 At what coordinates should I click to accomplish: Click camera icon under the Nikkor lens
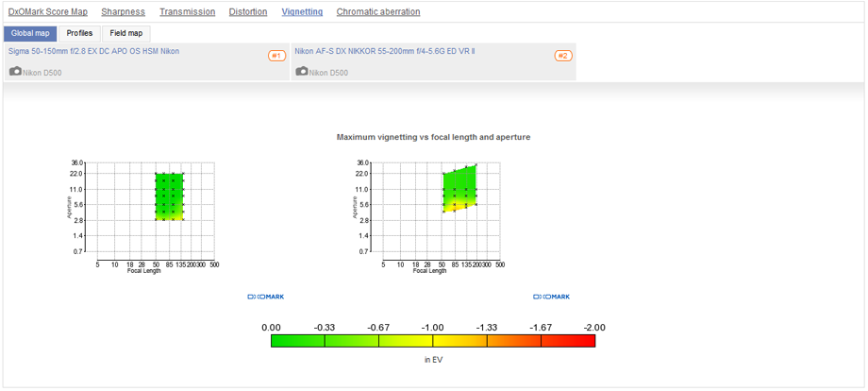pyautogui.click(x=302, y=72)
